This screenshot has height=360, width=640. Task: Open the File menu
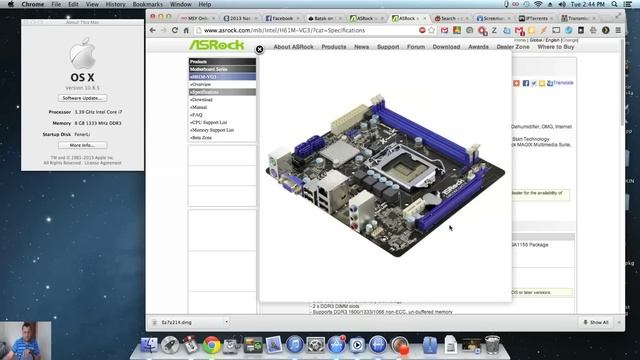point(56,4)
